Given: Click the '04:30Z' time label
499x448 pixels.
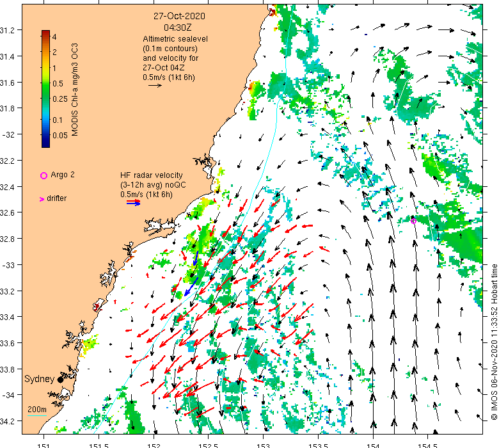Looking at the screenshot, I should pos(178,28).
